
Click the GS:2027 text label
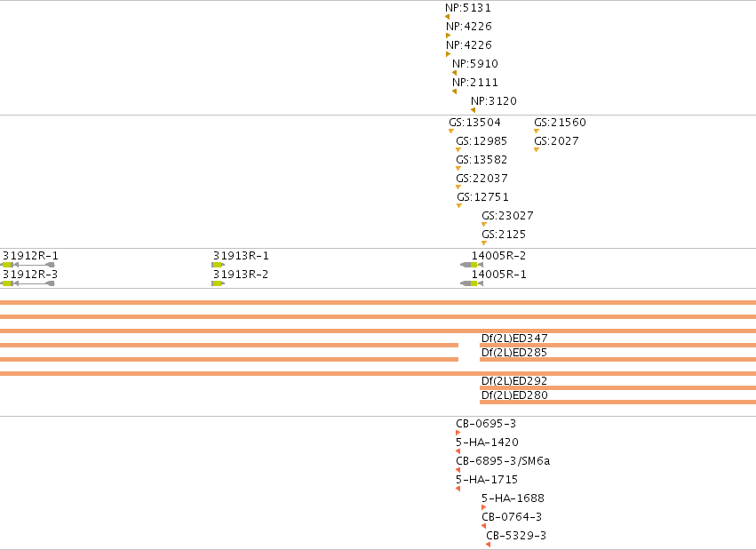[x=556, y=141]
